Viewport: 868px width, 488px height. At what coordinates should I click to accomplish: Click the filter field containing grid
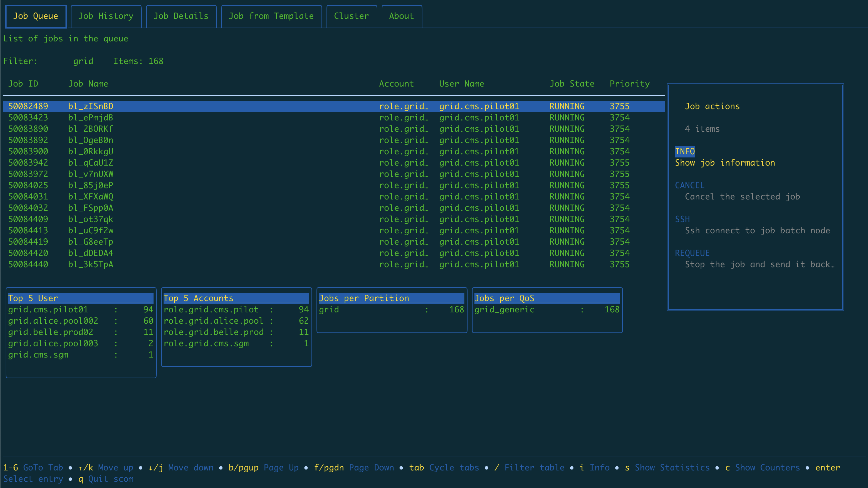83,61
